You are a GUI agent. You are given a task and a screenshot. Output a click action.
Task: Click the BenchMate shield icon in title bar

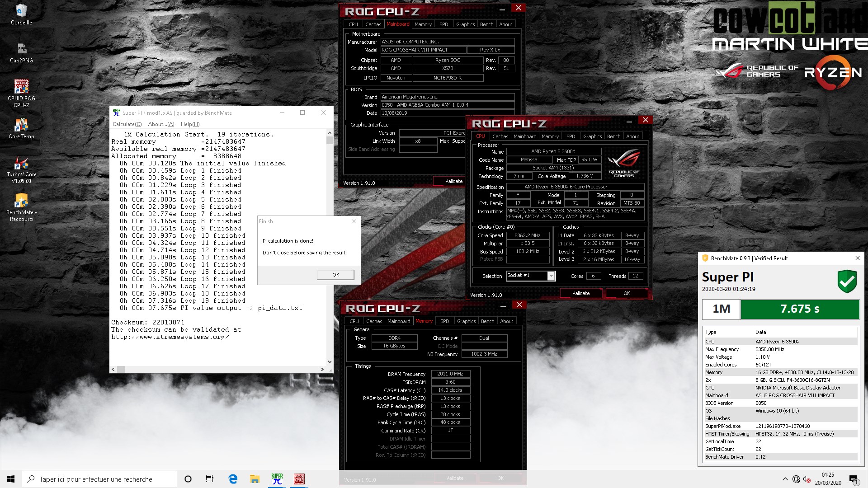pos(705,258)
